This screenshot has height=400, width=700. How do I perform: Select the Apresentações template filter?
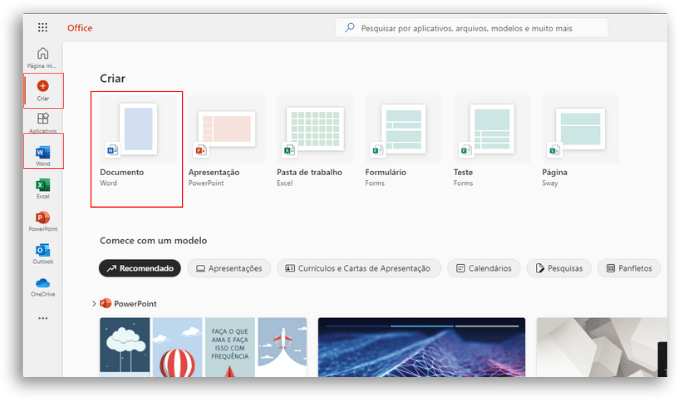coord(229,268)
